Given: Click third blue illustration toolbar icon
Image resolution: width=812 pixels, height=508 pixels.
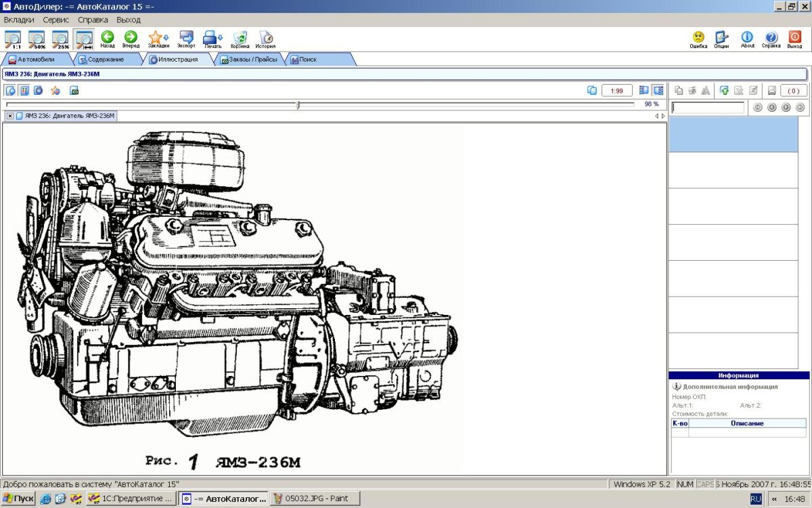Looking at the screenshot, I should tap(39, 90).
